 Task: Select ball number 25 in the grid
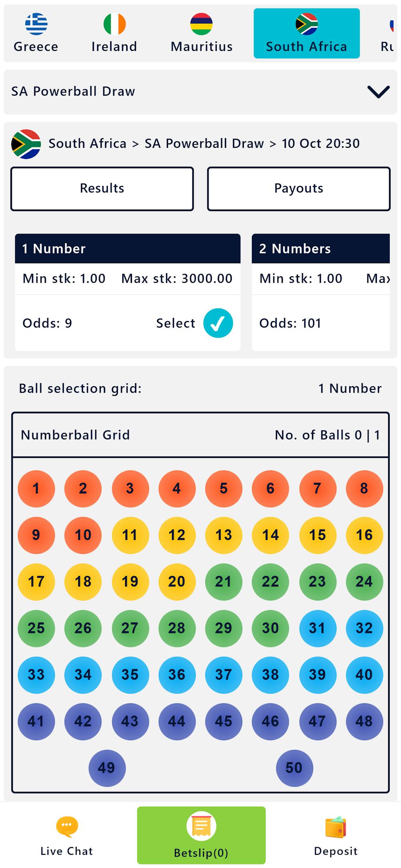click(x=36, y=628)
